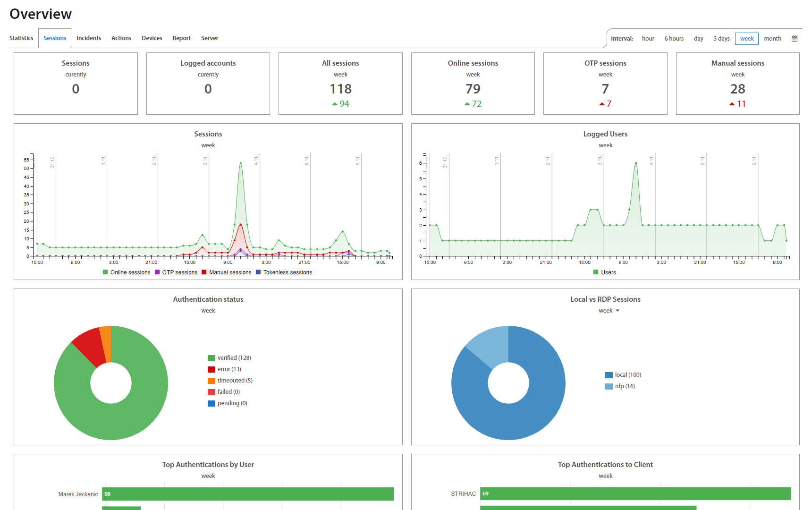
Task: Set interval to hour
Action: (x=648, y=39)
